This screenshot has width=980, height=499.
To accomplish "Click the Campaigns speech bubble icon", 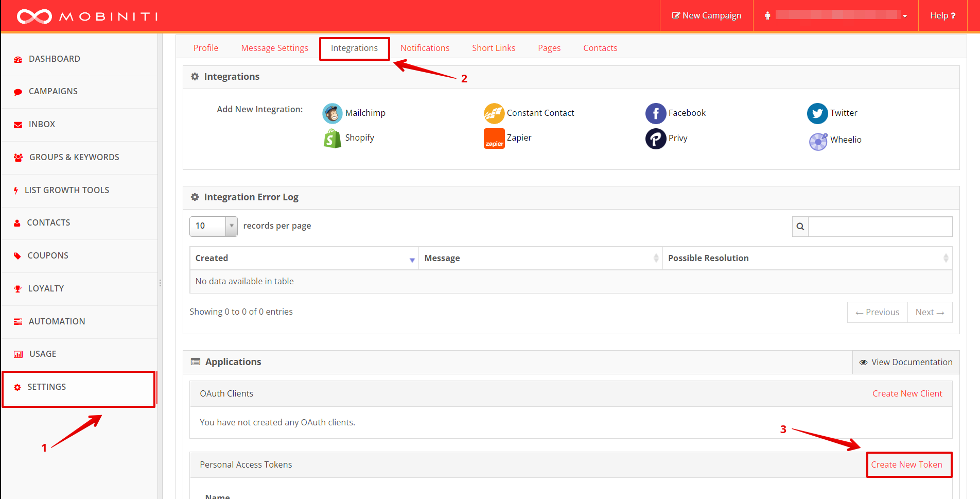I will point(18,92).
